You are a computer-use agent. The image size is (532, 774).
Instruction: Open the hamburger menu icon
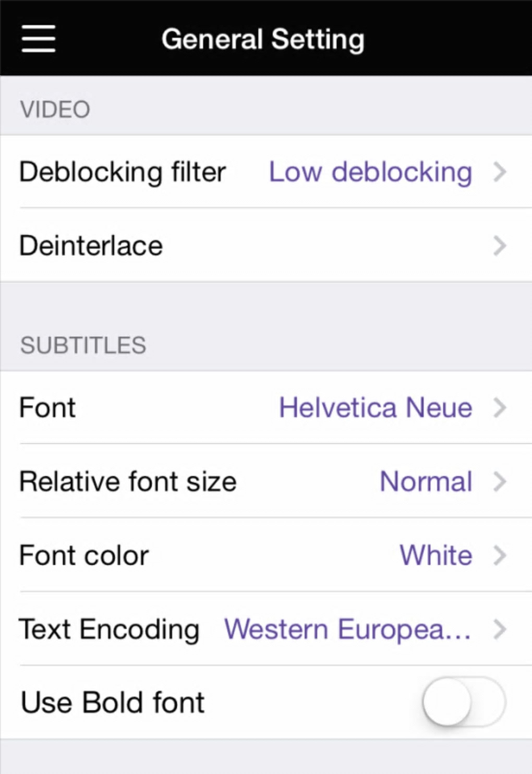tap(38, 39)
